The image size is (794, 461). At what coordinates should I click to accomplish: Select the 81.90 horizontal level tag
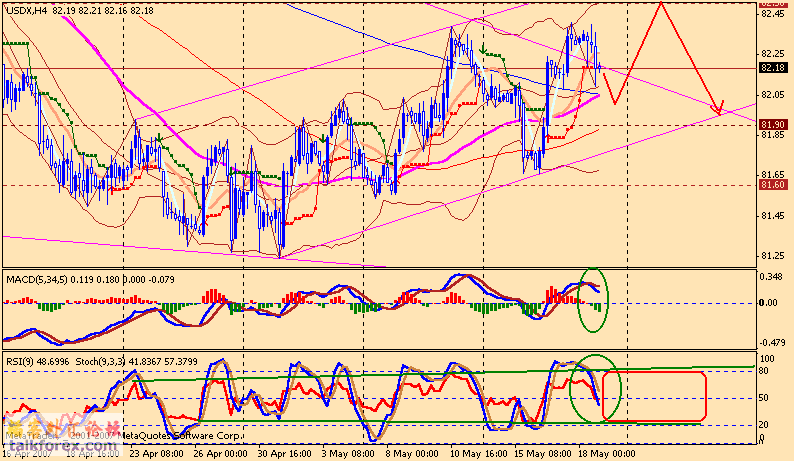coord(773,125)
